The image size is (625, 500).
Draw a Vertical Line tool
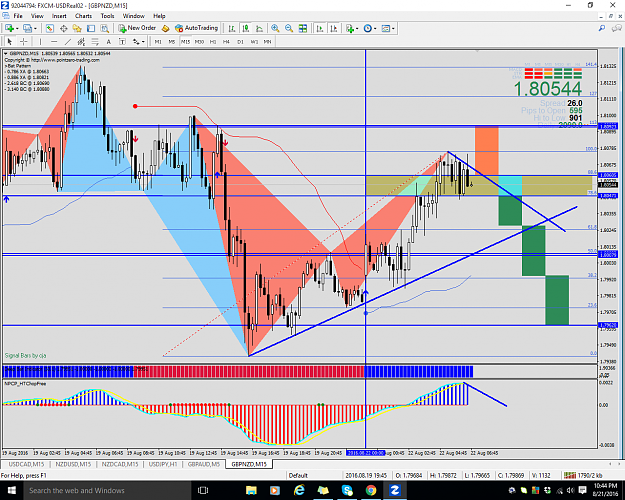40,41
